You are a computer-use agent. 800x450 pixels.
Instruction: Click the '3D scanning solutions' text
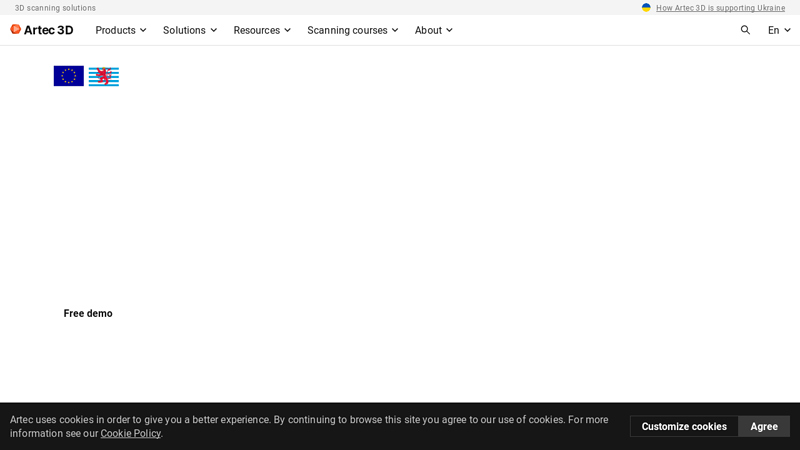pos(55,8)
